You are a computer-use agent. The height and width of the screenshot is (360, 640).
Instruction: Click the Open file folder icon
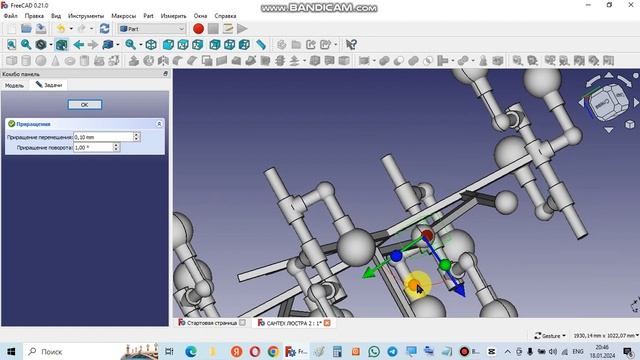click(26, 29)
